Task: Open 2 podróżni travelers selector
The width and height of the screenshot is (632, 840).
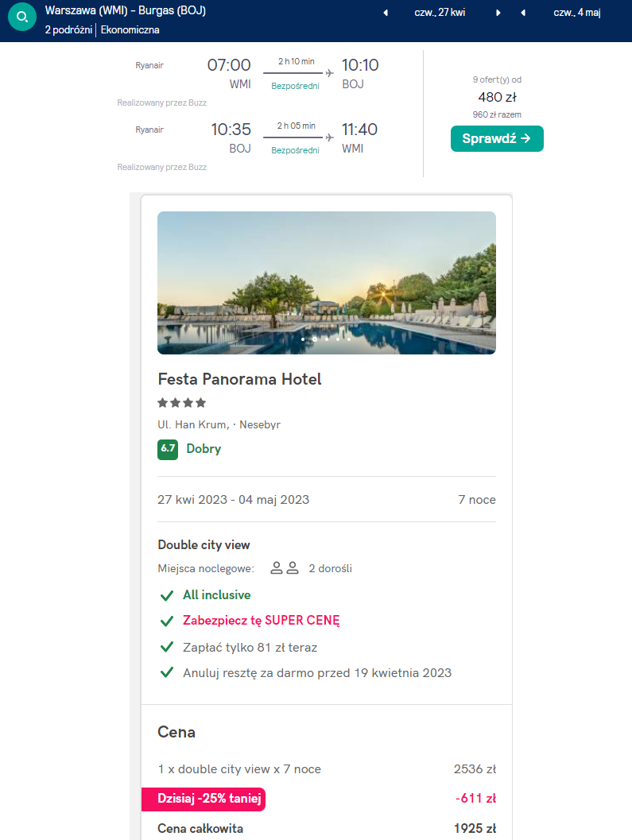Action: [x=68, y=30]
